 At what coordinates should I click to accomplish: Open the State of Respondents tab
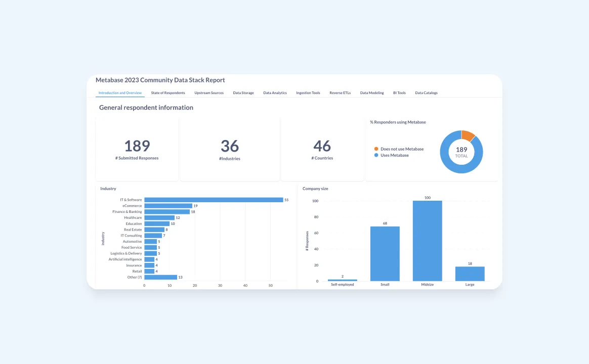[x=168, y=93]
